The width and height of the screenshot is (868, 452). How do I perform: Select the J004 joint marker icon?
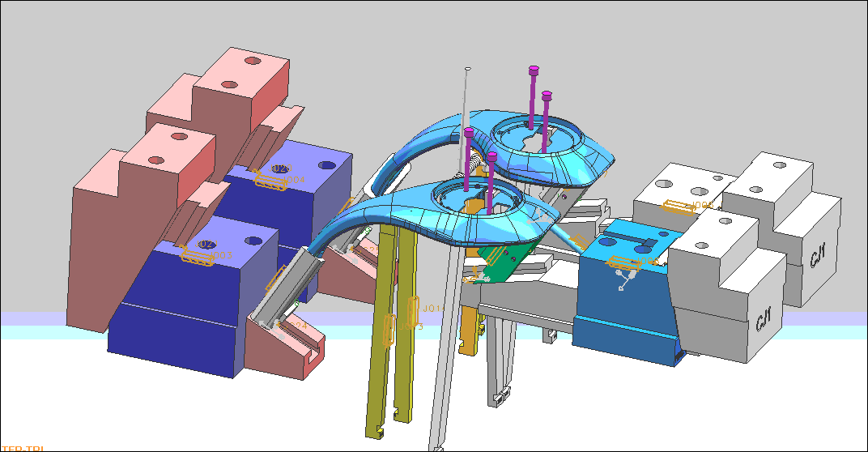coord(271,180)
